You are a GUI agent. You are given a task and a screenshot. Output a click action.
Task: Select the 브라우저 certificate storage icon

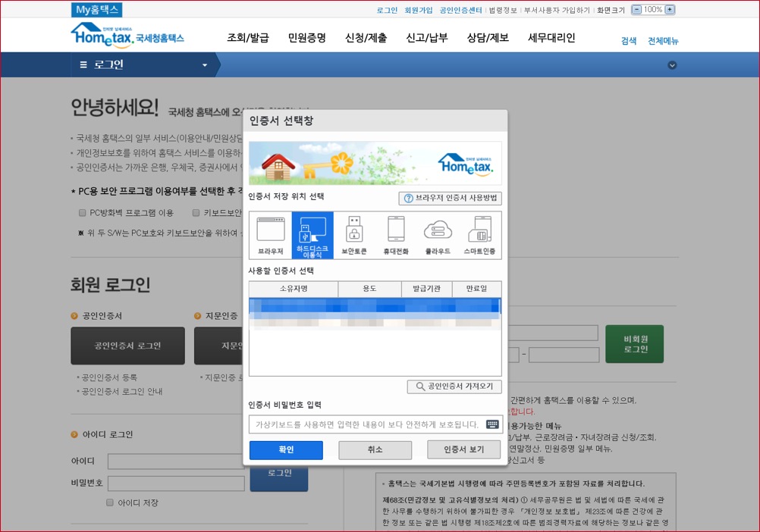tap(271, 235)
